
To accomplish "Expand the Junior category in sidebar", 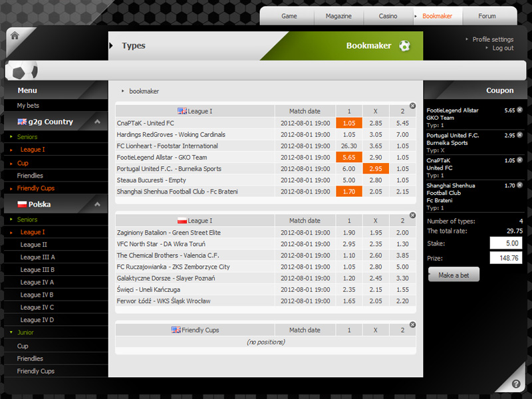I will click(x=26, y=332).
